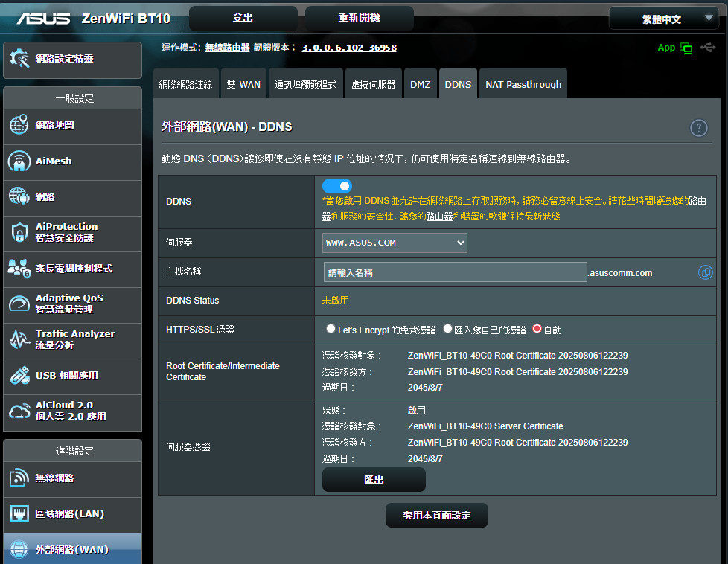Open the WWW.ASUS.COM server dropdown
The height and width of the screenshot is (564, 728).
pos(395,243)
